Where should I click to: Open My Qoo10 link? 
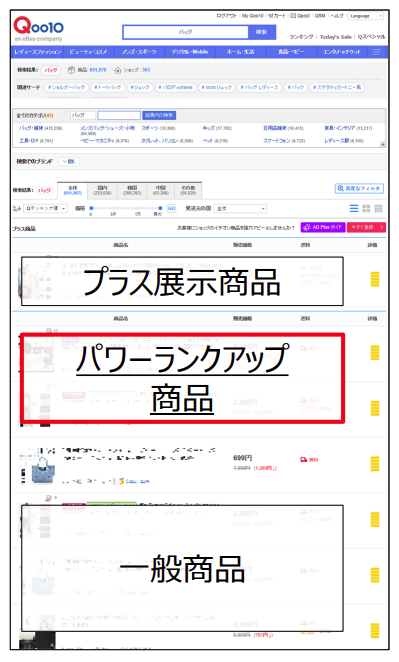(252, 16)
